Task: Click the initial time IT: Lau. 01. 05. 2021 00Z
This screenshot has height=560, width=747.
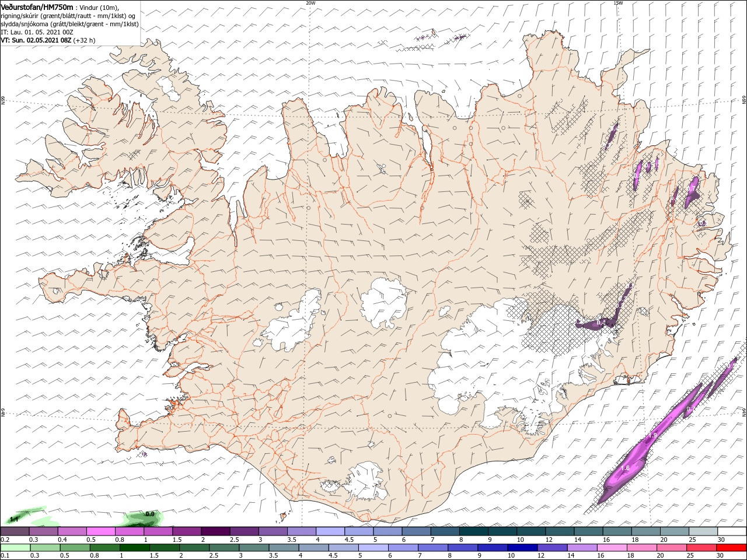Action: [36, 32]
